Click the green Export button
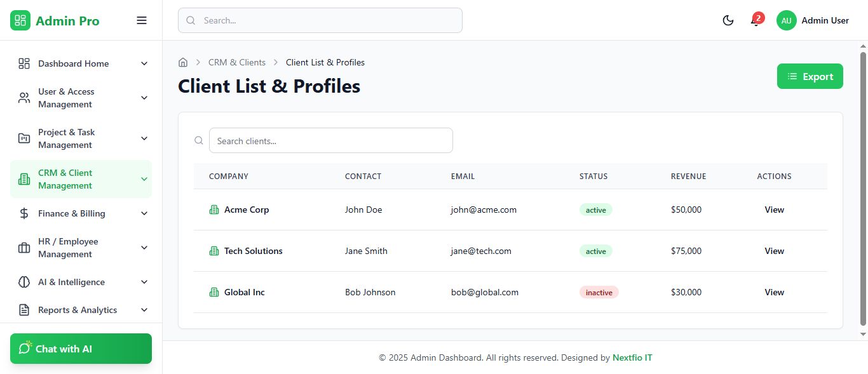 point(810,76)
